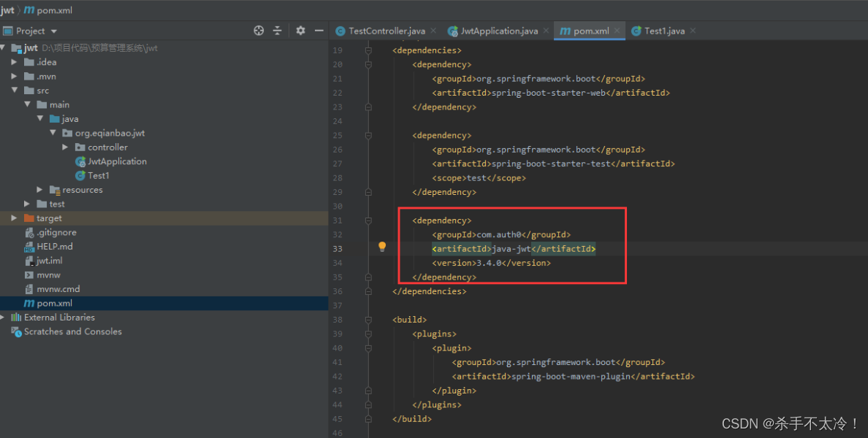The height and width of the screenshot is (438, 868).
Task: Select HELP.md in project tree
Action: click(x=54, y=247)
